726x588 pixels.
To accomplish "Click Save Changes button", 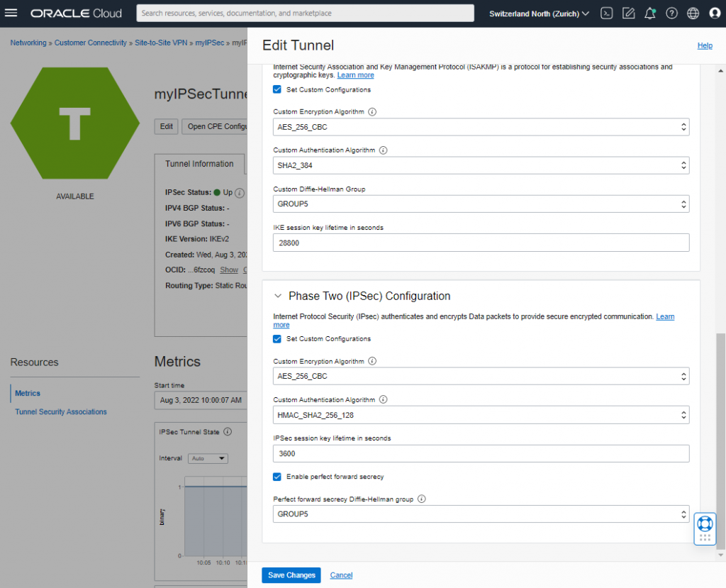I will 291,575.
